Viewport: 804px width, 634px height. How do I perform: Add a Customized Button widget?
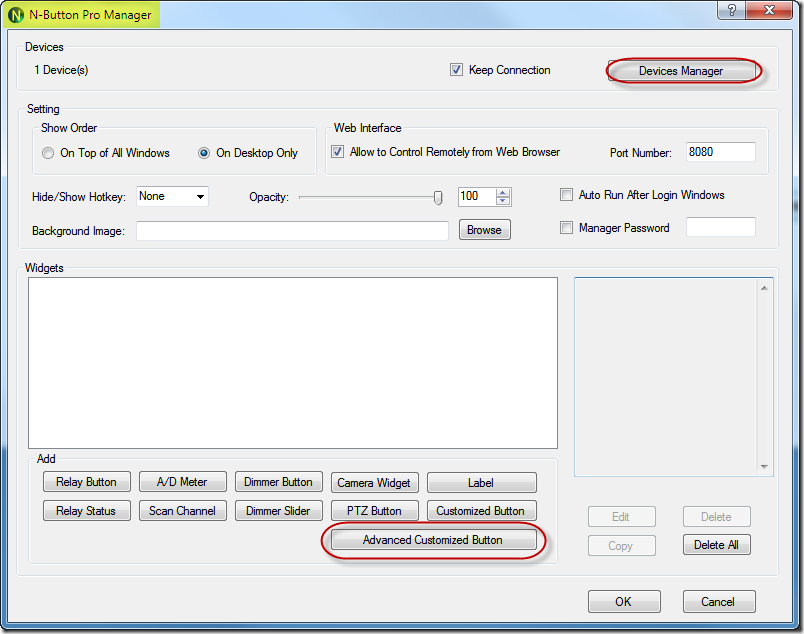point(481,511)
